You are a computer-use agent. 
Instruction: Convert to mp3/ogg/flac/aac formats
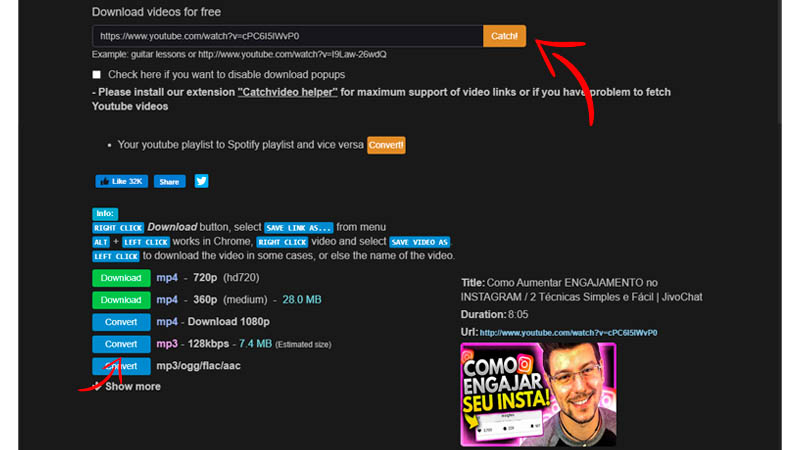pyautogui.click(x=121, y=366)
